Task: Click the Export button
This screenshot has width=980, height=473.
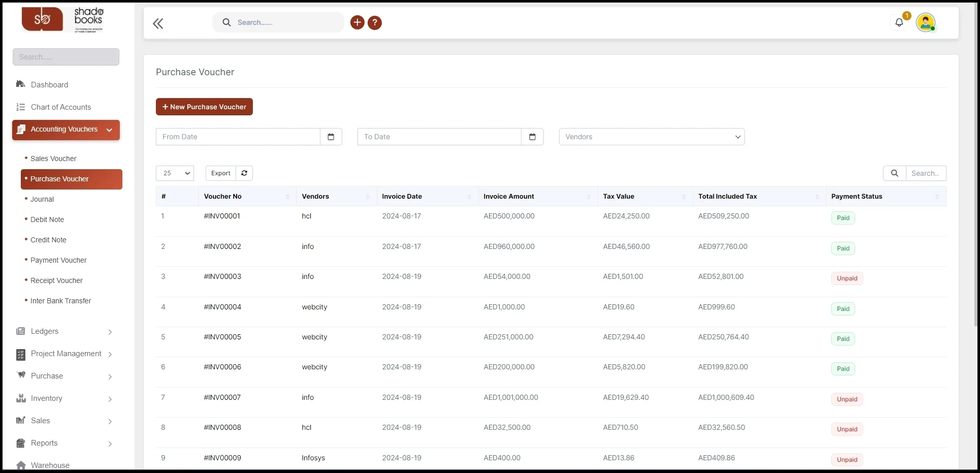Action: tap(221, 173)
